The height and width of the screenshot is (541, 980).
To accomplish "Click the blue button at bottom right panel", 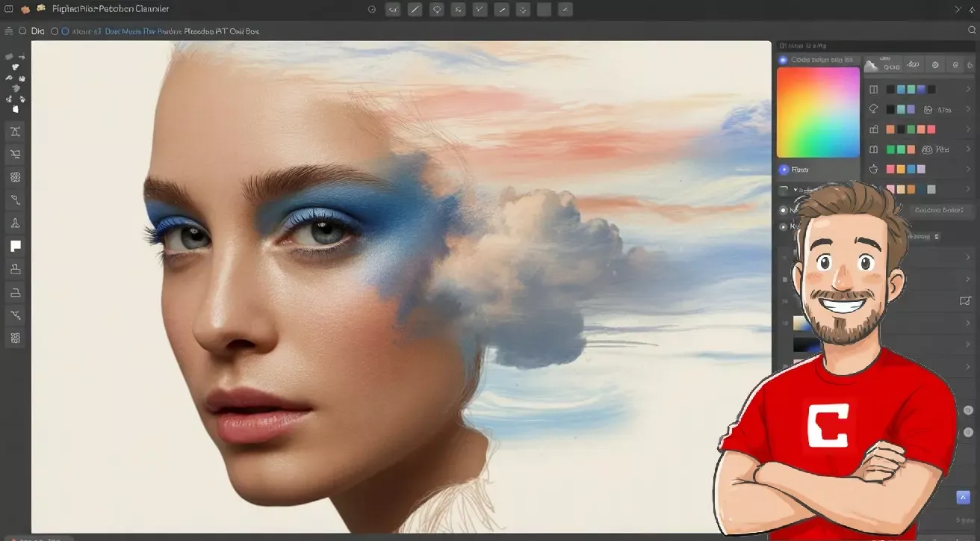I will [963, 497].
